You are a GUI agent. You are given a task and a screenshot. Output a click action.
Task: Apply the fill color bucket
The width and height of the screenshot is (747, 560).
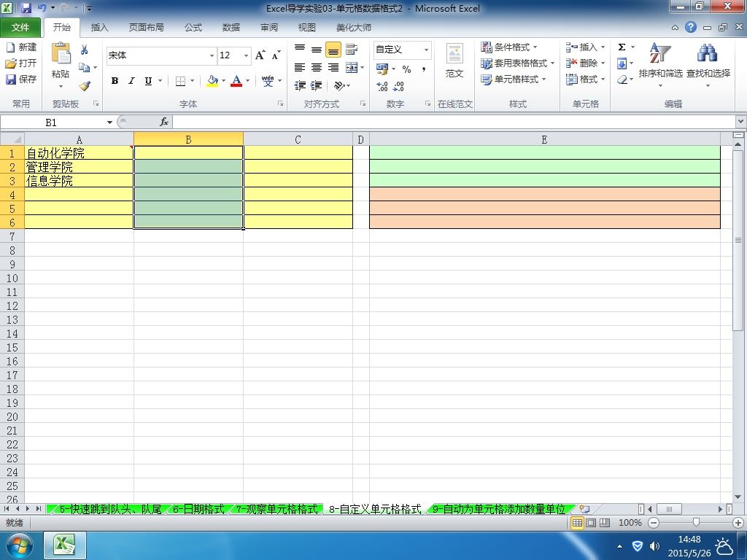212,81
